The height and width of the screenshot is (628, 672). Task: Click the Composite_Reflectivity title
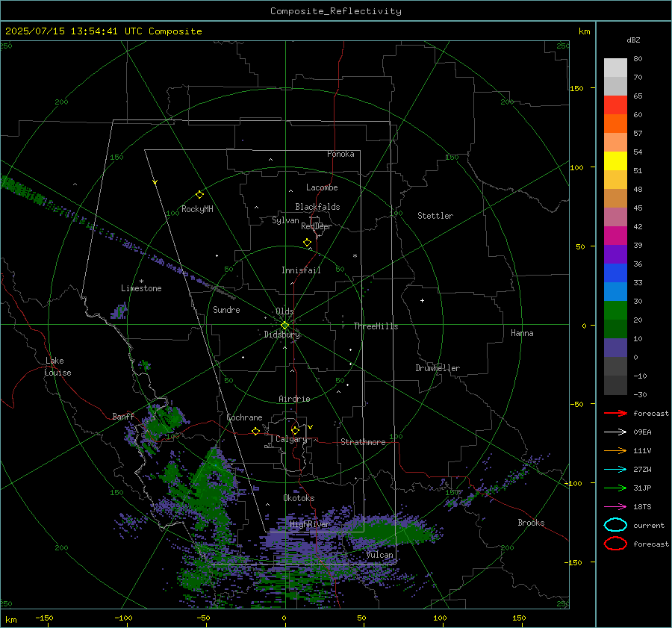click(x=336, y=11)
